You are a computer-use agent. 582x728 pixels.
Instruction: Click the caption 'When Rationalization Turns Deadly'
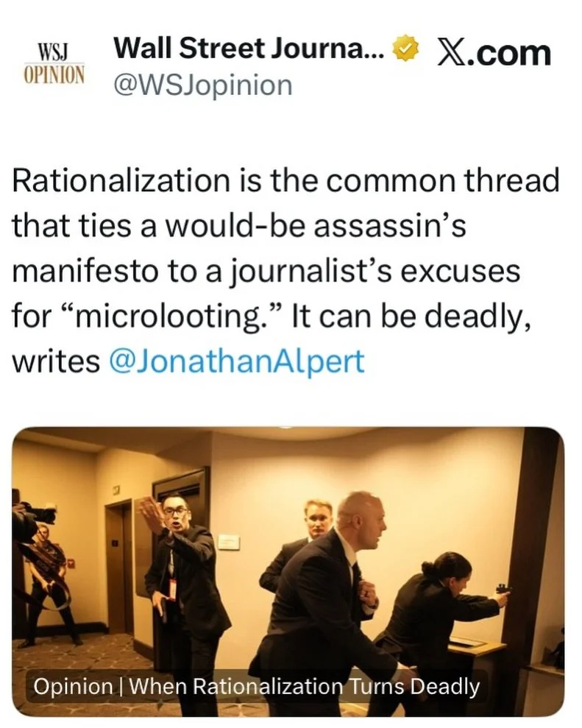(x=304, y=686)
